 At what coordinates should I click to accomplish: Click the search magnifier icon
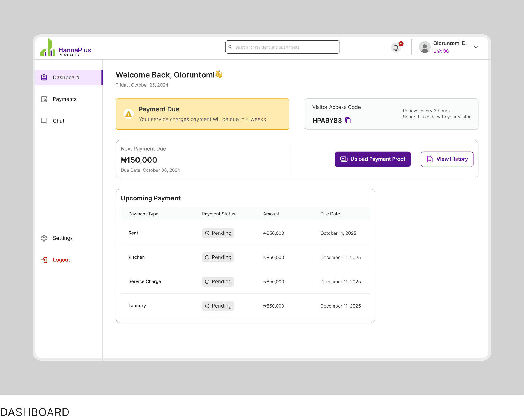(230, 47)
